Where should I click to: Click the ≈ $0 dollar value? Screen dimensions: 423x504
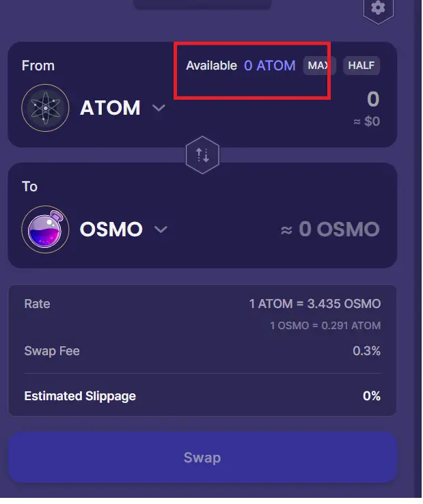point(367,122)
